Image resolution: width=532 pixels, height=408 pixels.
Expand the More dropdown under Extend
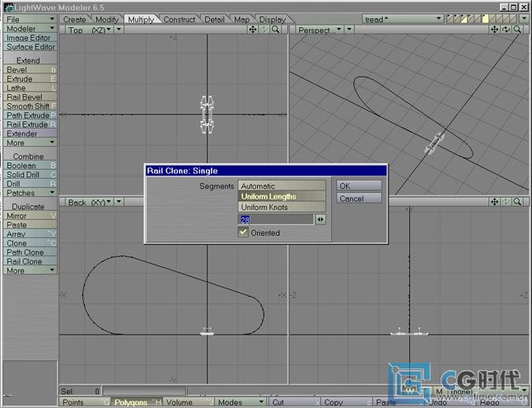(x=30, y=143)
